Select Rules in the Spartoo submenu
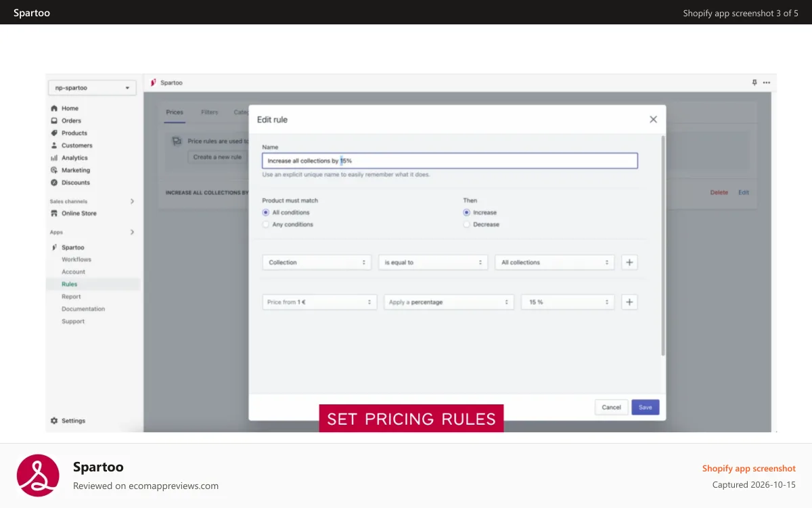This screenshot has width=812, height=508. pos(69,284)
